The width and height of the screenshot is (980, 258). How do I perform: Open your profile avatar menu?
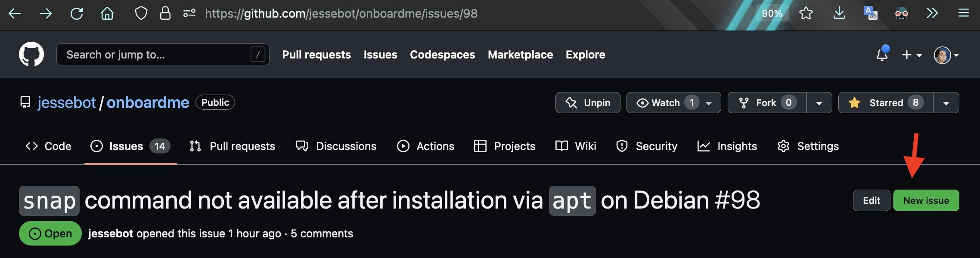(943, 55)
